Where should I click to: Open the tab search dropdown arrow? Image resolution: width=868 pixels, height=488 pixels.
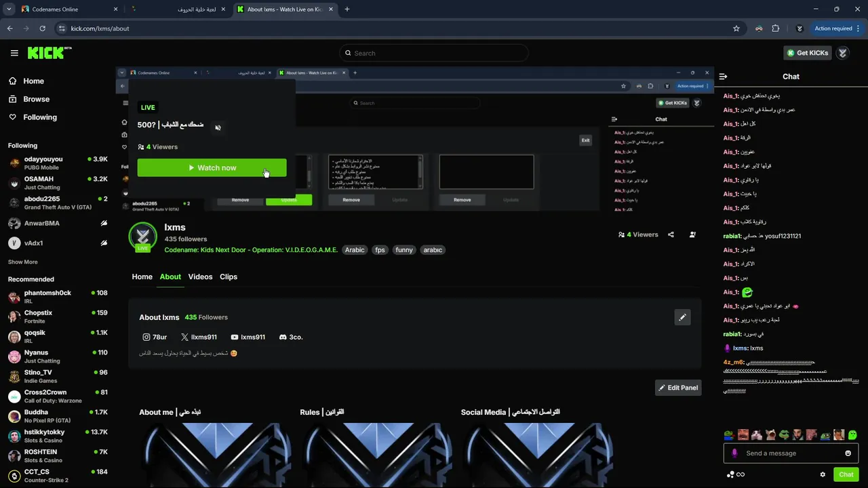pyautogui.click(x=9, y=9)
